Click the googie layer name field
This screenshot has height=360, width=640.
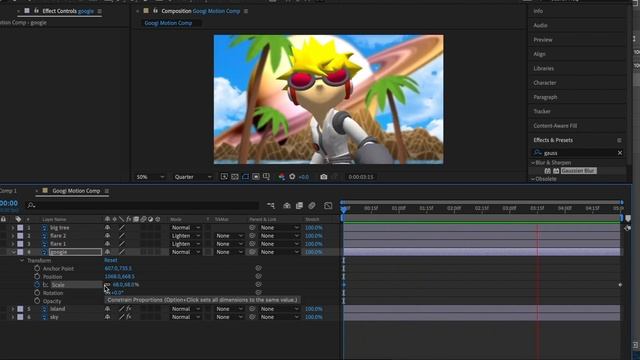coord(75,252)
